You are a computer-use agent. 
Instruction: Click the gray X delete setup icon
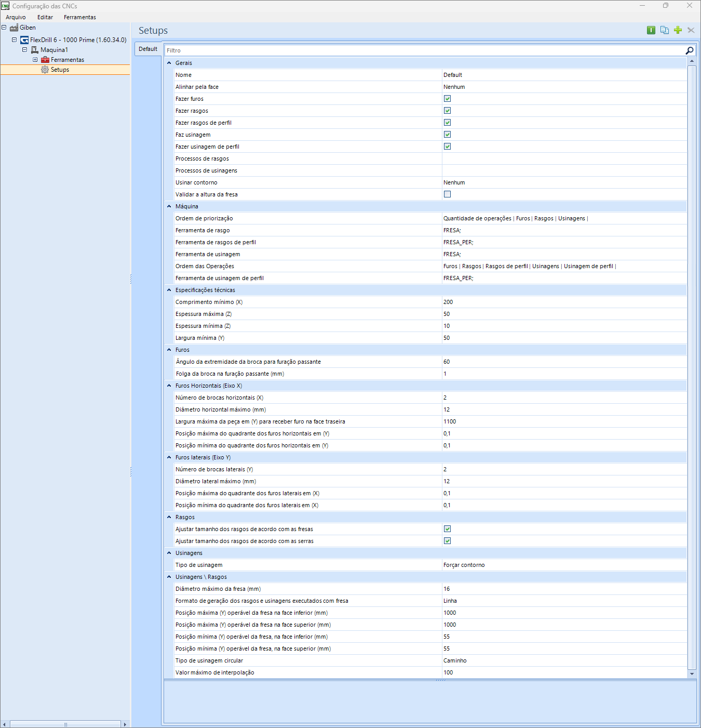pyautogui.click(x=691, y=30)
